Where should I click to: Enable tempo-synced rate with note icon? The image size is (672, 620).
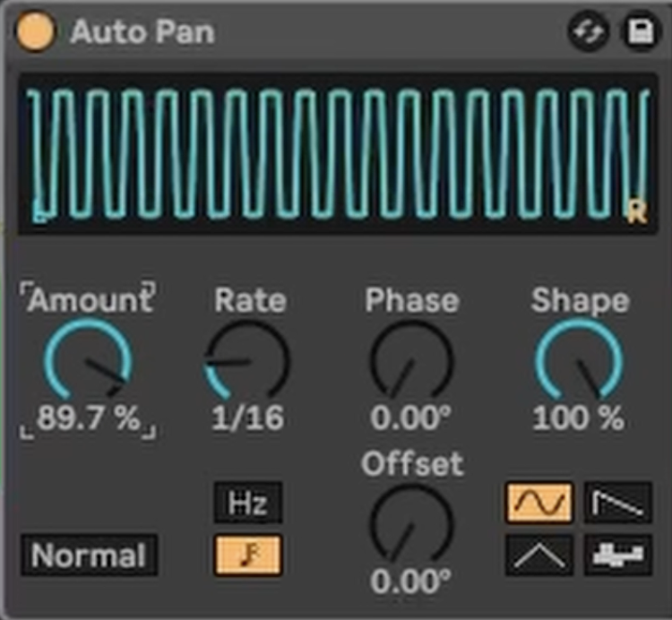point(247,555)
